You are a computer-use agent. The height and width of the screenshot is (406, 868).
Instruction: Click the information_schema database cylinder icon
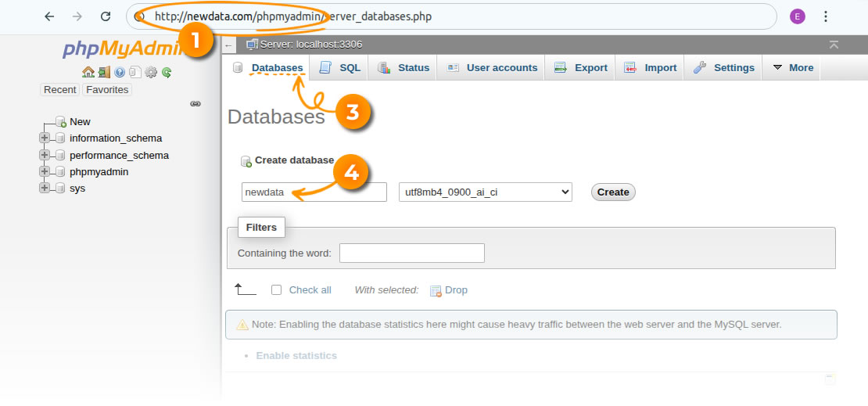point(60,138)
